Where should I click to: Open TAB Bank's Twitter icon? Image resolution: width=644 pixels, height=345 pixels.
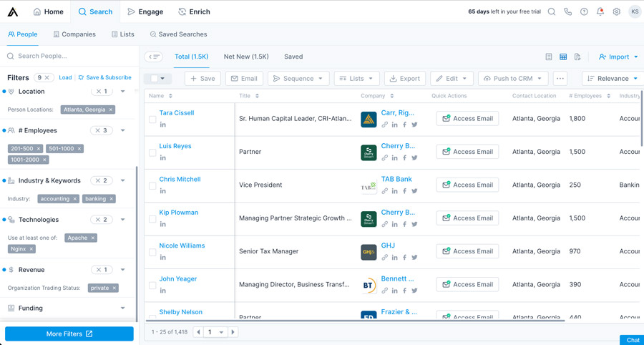click(414, 191)
